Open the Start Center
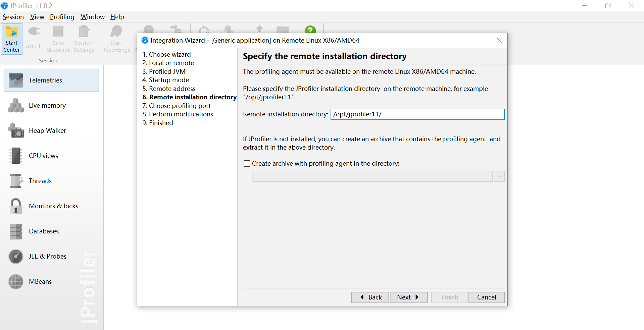The height and width of the screenshot is (330, 644). pyautogui.click(x=11, y=39)
